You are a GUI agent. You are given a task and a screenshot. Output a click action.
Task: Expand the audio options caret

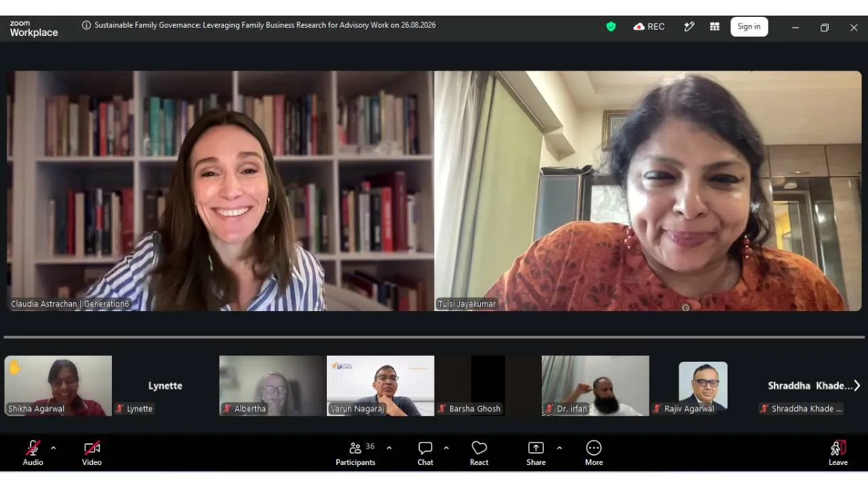(54, 448)
